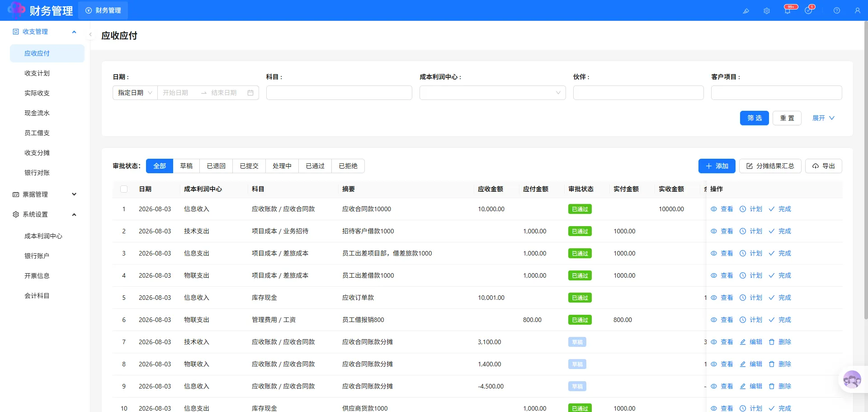Click the 科目 filter input field

pos(339,93)
